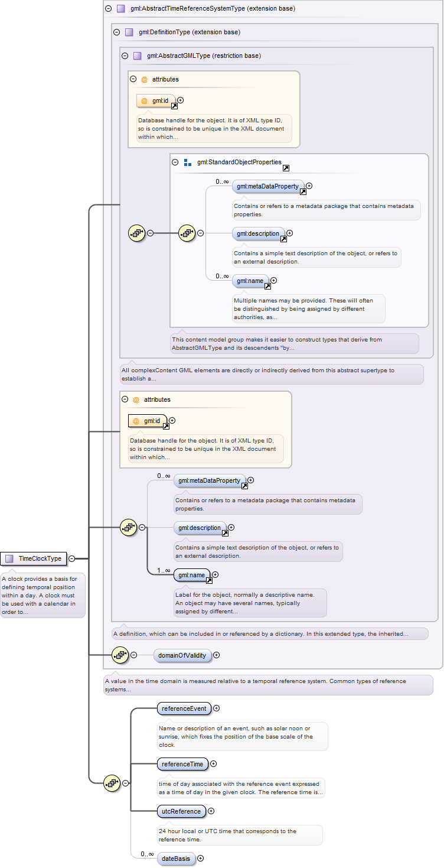Viewport: 444px width, 868px height.
Task: Click '24 hour local or UTC time' annotation
Action: point(240,835)
